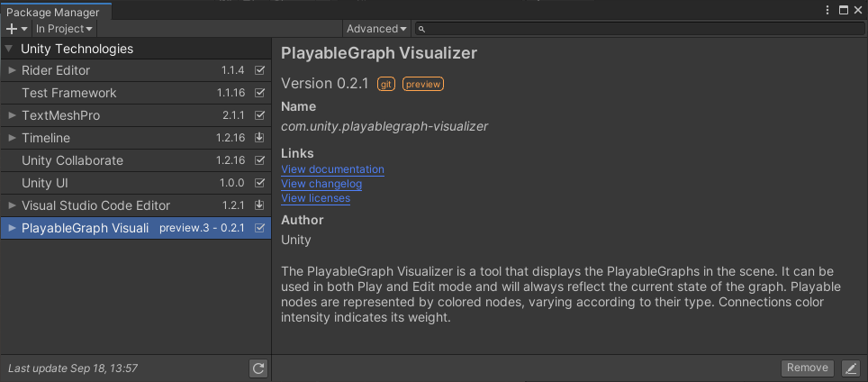The width and height of the screenshot is (868, 382).
Task: Click the Remove package button
Action: coord(807,368)
